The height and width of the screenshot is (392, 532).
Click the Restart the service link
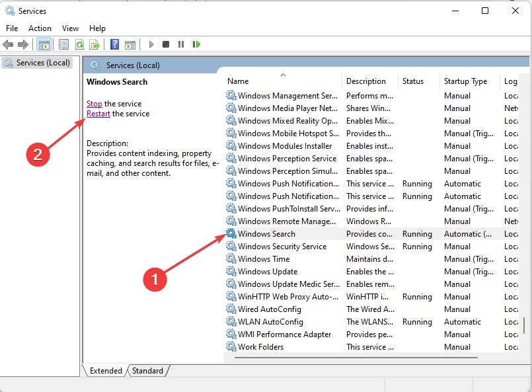tap(98, 113)
